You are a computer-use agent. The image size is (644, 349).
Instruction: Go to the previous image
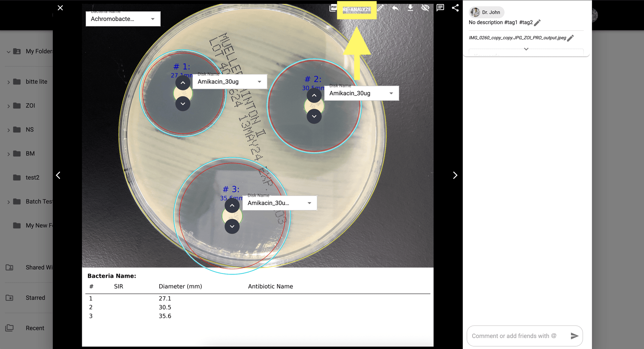[58, 176]
